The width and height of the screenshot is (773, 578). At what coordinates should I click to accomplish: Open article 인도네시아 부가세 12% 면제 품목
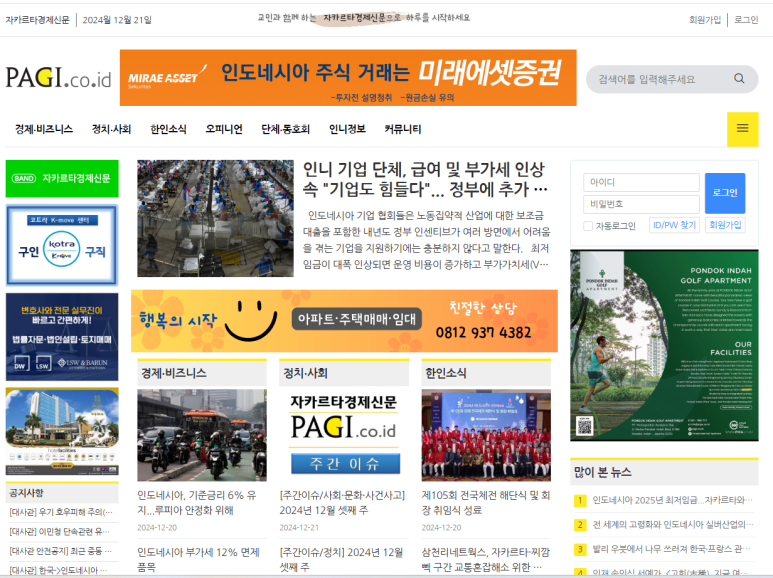pyautogui.click(x=198, y=559)
